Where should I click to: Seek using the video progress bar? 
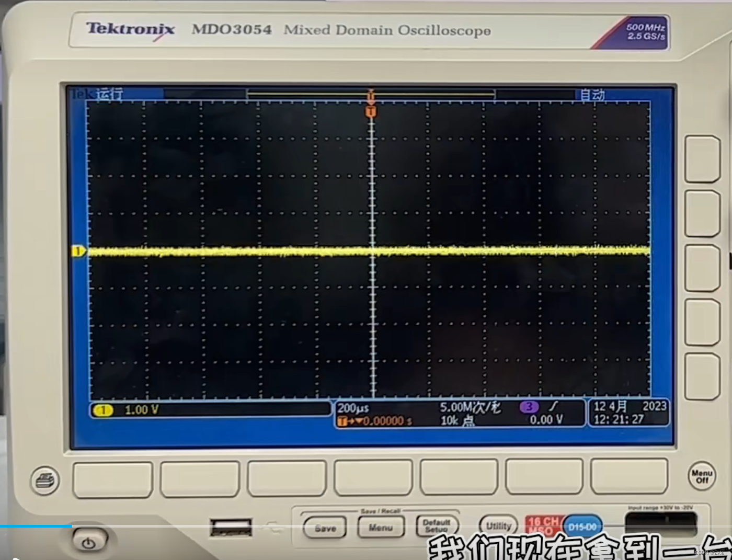(x=366, y=526)
